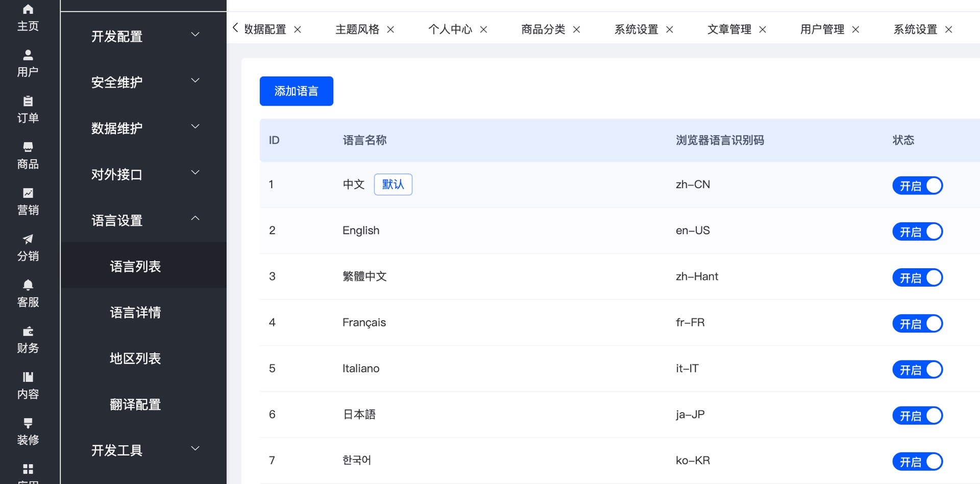Toggle the Français fr-FR status switch
This screenshot has width=980, height=484.
917,323
